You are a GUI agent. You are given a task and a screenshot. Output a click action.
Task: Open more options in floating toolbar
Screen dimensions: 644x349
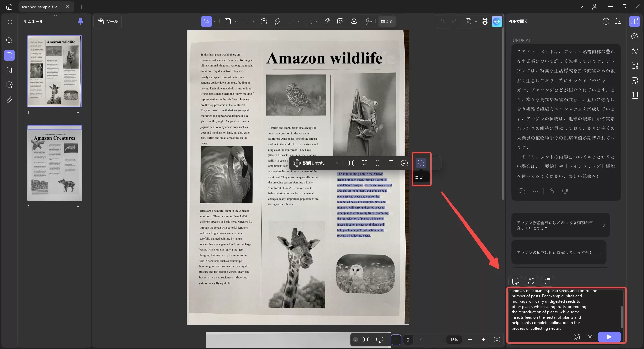tap(434, 163)
